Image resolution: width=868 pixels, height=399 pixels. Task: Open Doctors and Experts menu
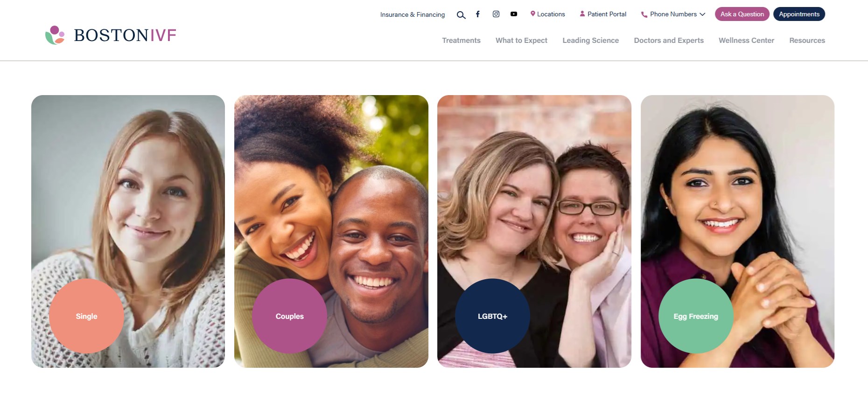669,41
